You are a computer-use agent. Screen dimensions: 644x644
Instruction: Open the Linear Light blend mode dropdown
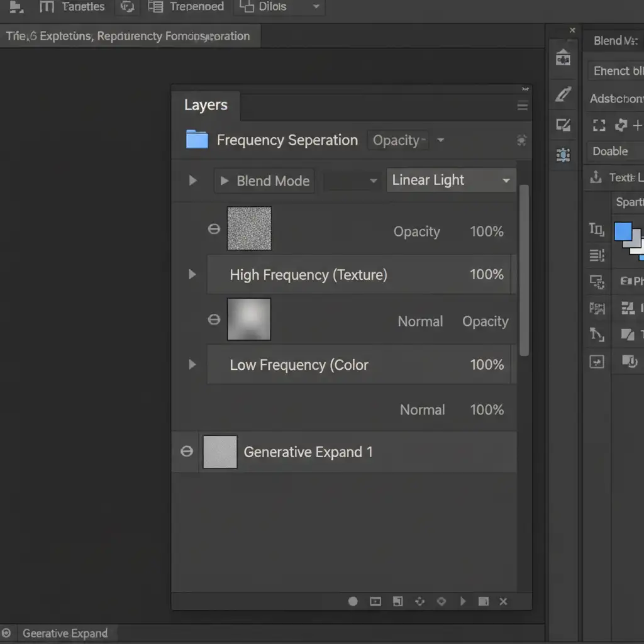[451, 180]
